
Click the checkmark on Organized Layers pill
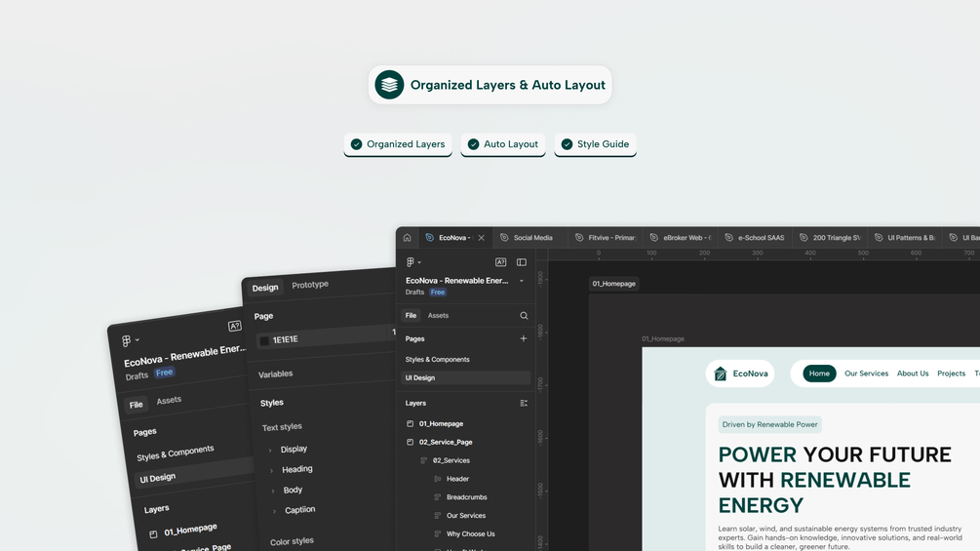[356, 144]
